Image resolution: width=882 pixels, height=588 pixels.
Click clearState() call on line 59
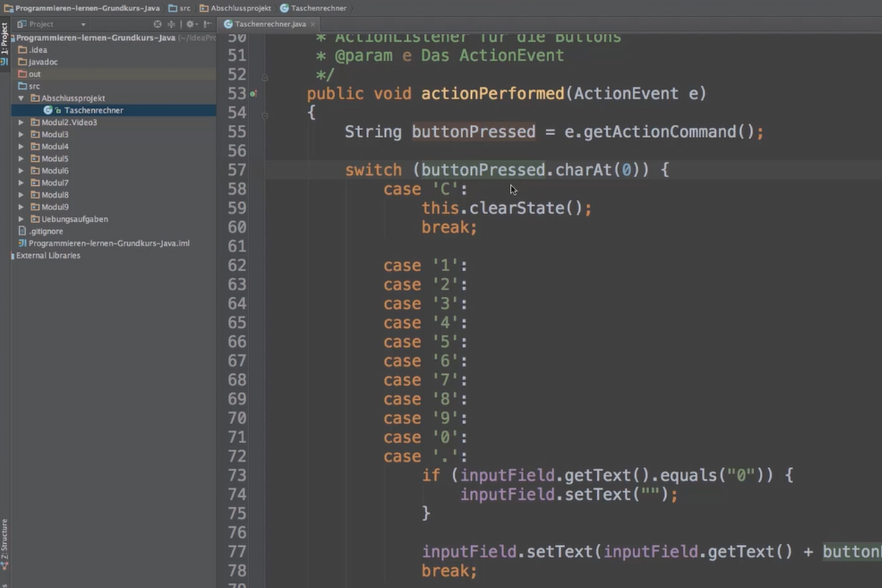point(526,208)
